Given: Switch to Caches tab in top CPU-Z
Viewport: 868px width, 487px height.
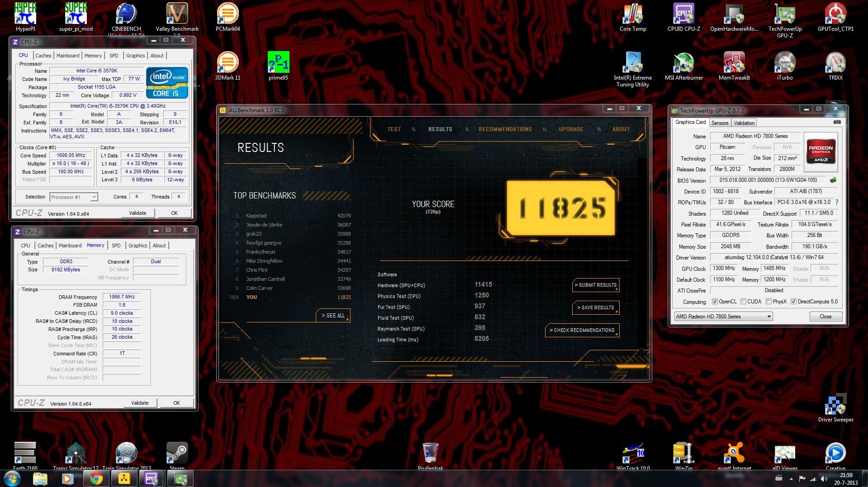Looking at the screenshot, I should (43, 56).
